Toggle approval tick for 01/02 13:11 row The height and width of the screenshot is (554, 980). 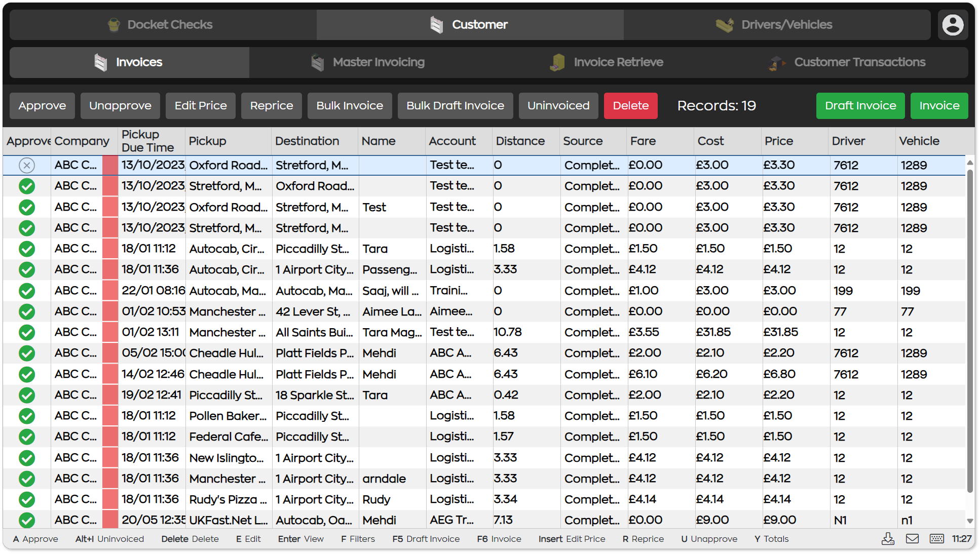pos(27,332)
